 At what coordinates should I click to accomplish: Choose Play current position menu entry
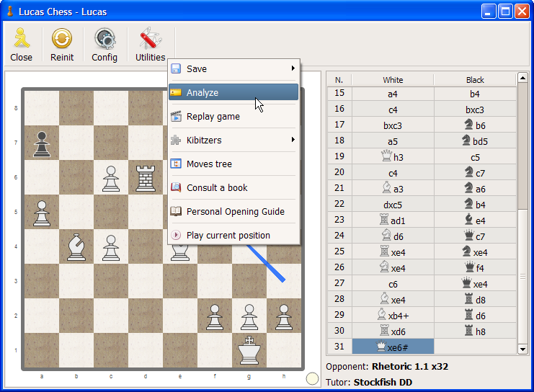[x=233, y=235]
